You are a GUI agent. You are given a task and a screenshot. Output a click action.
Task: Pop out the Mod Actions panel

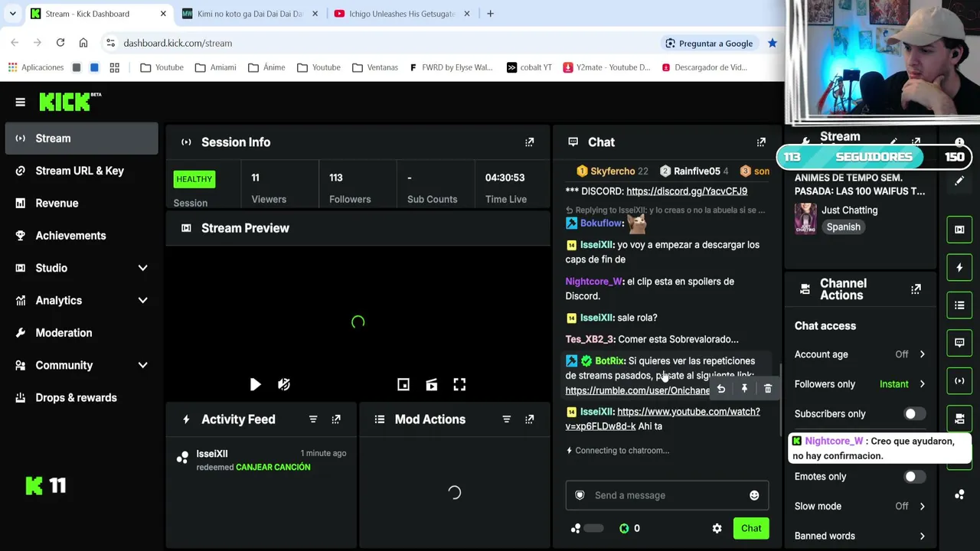point(529,419)
